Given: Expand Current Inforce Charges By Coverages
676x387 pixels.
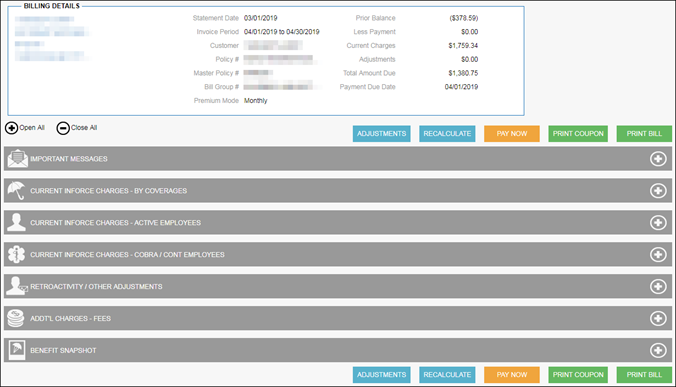Looking at the screenshot, I should click(x=658, y=191).
